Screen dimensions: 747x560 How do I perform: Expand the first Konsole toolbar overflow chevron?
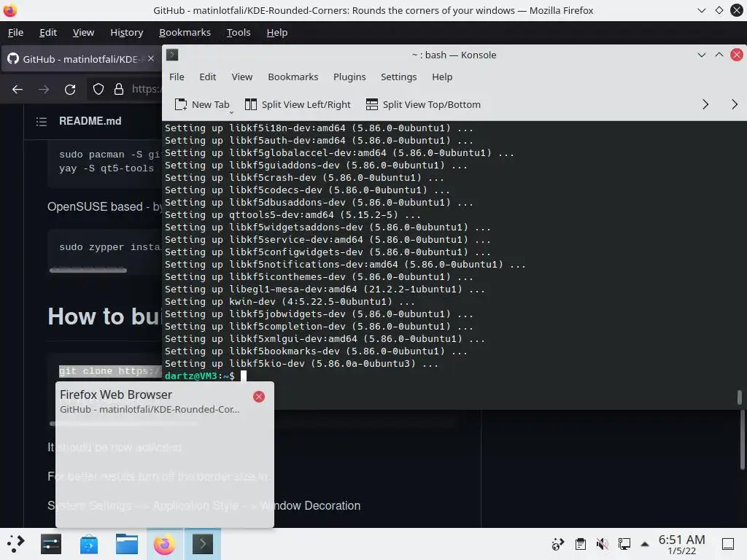(705, 104)
